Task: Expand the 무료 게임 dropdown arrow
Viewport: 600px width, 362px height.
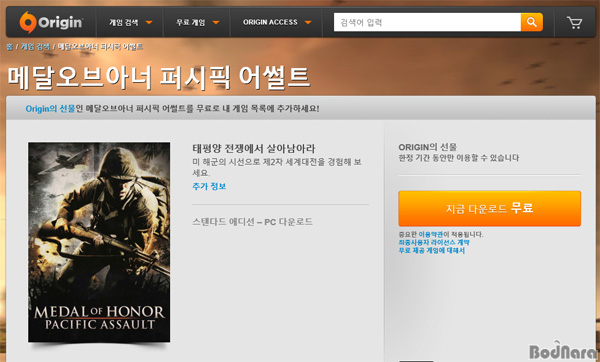Action: [216, 23]
